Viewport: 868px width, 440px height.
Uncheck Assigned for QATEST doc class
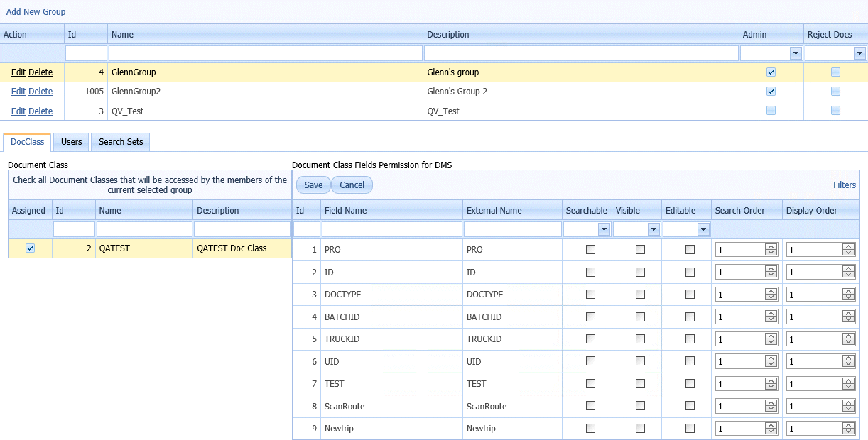click(x=30, y=248)
